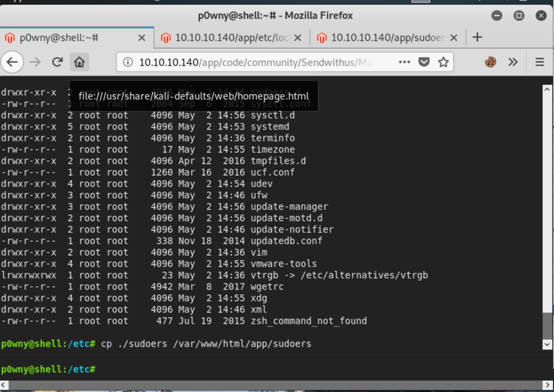Save page to Pocket
This screenshot has width=554, height=392.
click(x=424, y=62)
